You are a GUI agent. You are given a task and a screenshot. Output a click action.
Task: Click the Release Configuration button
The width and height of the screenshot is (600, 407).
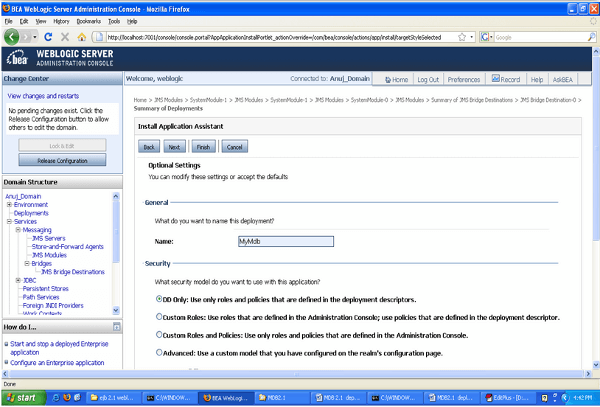(61, 160)
